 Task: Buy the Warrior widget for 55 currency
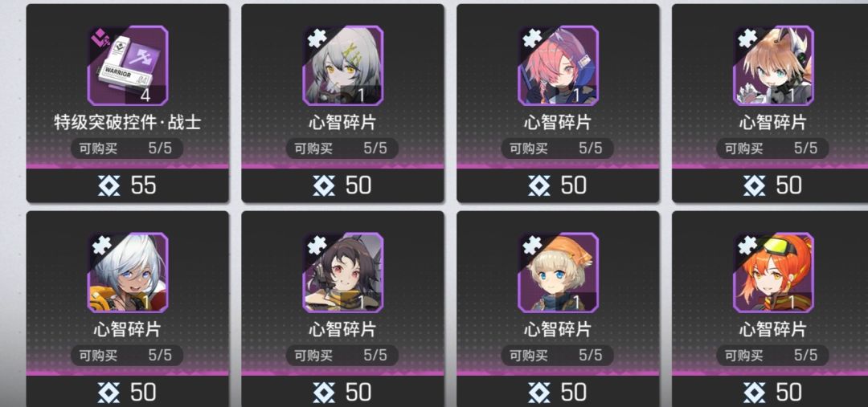(x=127, y=185)
